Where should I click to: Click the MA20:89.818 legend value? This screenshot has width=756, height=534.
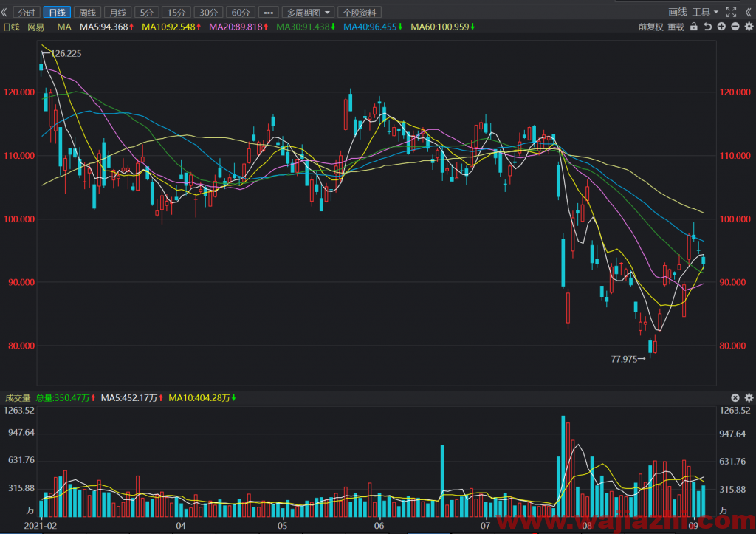238,27
